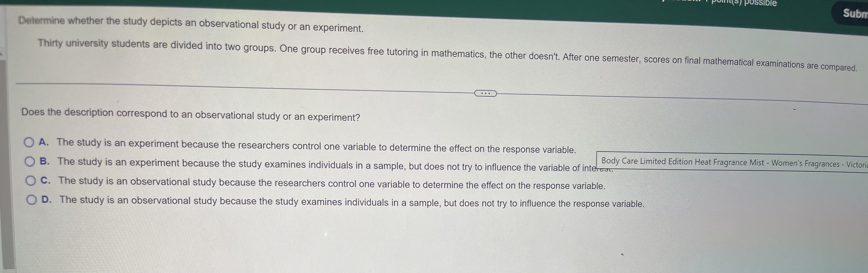The height and width of the screenshot is (273, 868).
Task: Expand the ellipsis divider to show similar question
Action: coord(485,93)
